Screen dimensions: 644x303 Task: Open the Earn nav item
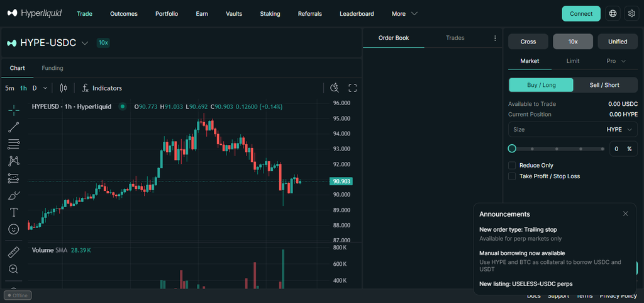tap(202, 14)
